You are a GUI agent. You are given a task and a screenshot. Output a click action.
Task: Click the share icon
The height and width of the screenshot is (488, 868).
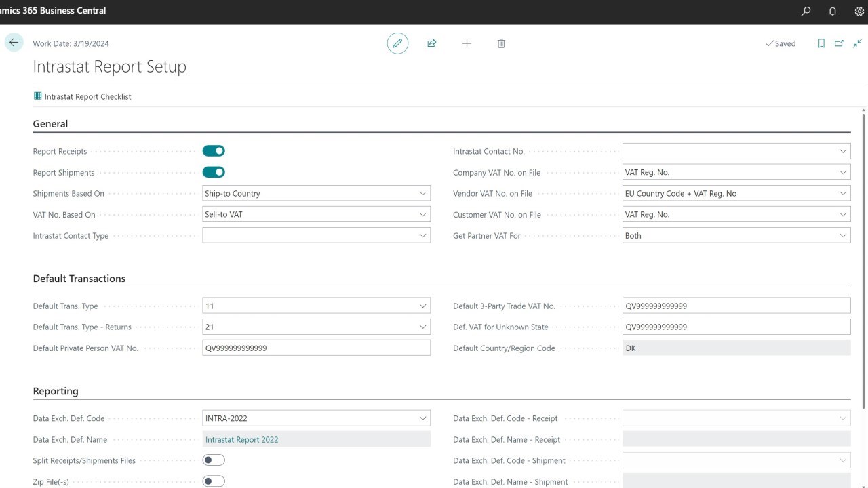click(432, 43)
